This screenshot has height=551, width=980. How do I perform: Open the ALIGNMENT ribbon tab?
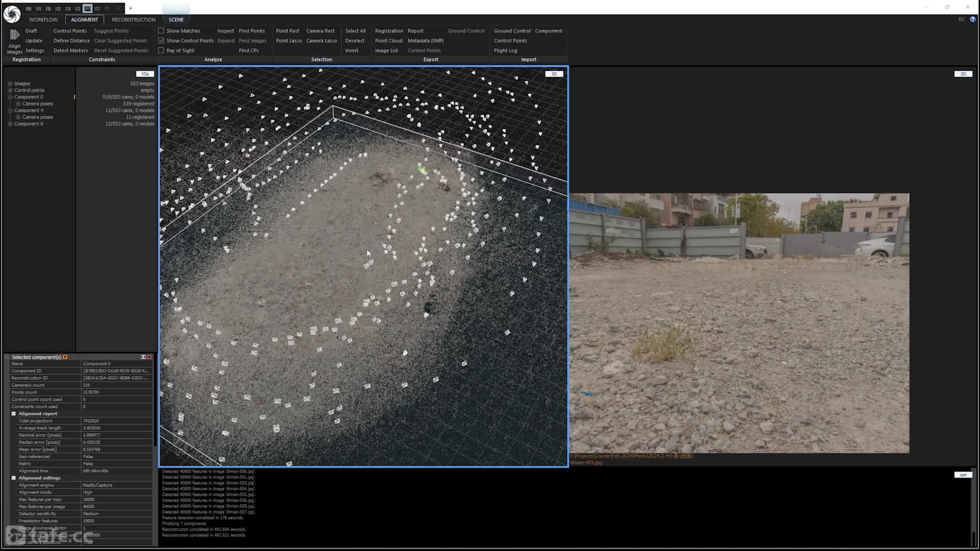coord(84,19)
